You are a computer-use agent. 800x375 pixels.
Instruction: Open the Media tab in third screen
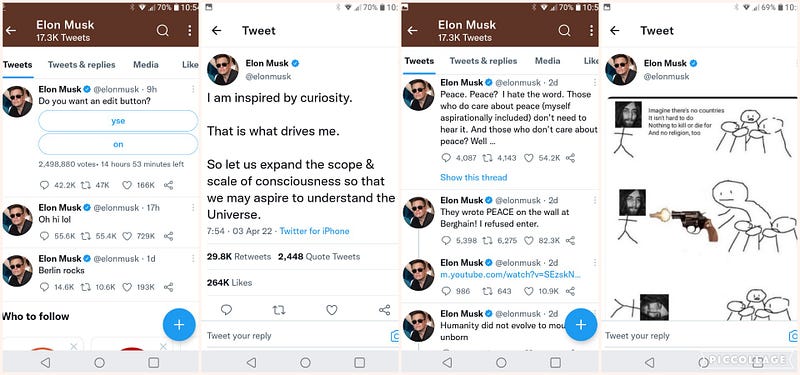pyautogui.click(x=547, y=61)
